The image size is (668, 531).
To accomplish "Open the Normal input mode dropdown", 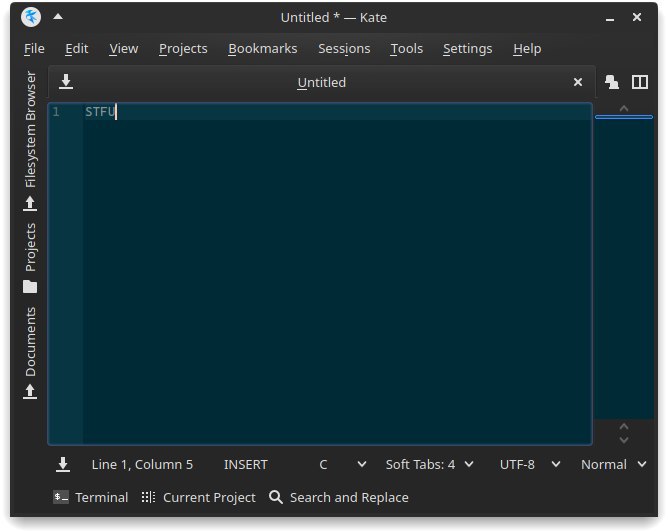I will click(614, 465).
